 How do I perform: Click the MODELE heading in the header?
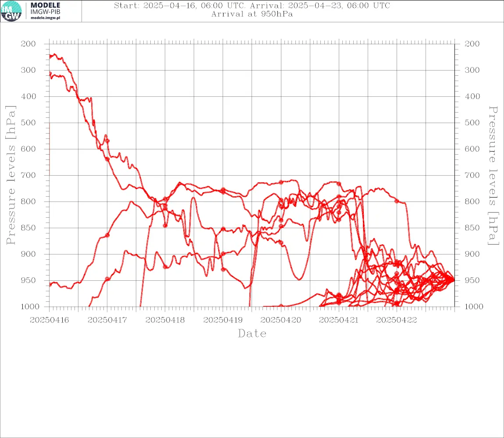coord(45,5)
